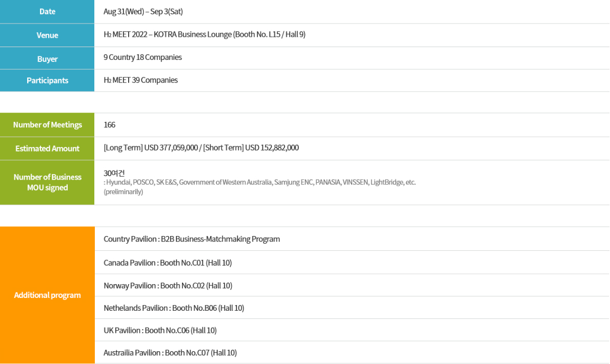Select the Participants header cell
This screenshot has width=610, height=364.
coord(47,80)
